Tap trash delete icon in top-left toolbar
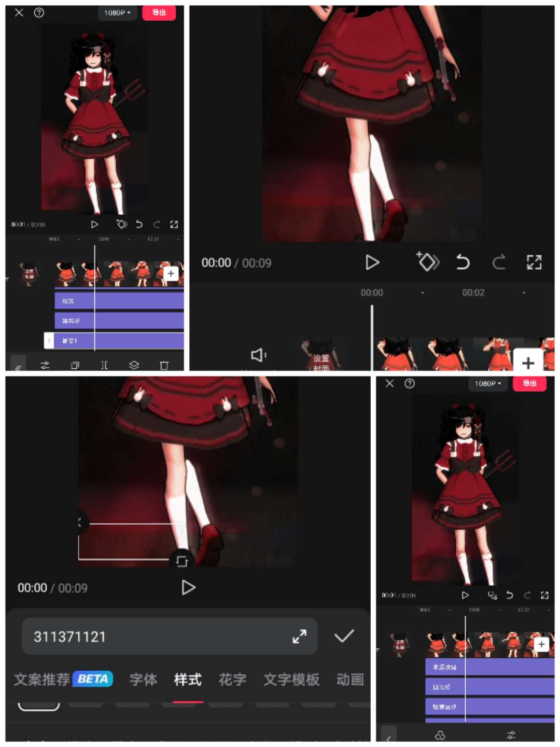Viewport: 560px width, 747px height. click(x=164, y=365)
